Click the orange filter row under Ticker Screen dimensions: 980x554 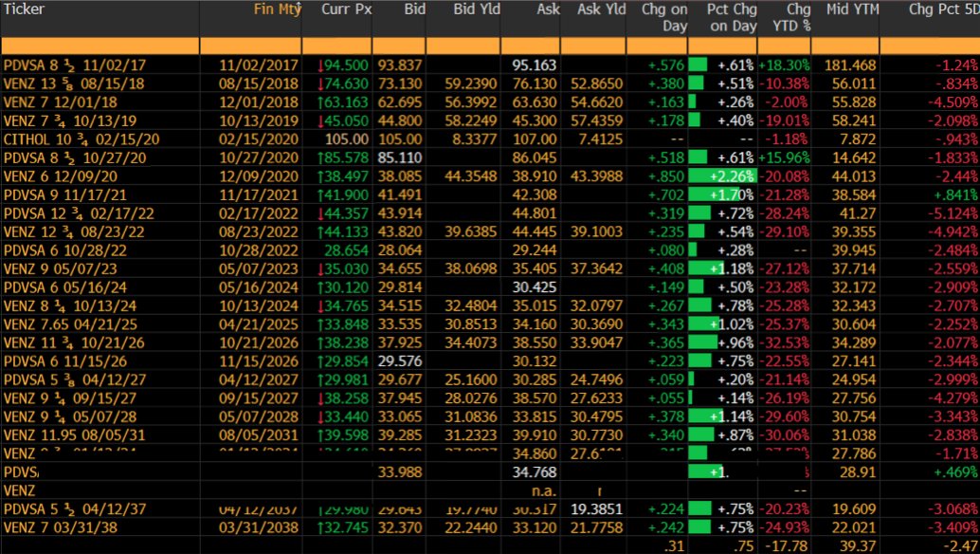tap(100, 46)
